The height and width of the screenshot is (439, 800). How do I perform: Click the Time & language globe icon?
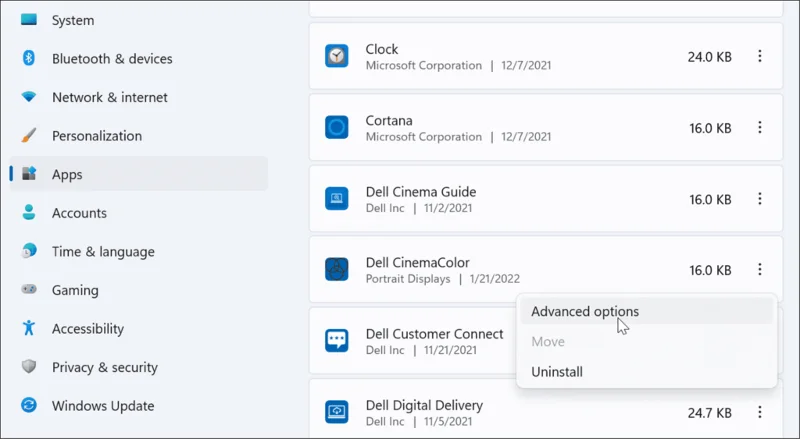(29, 251)
